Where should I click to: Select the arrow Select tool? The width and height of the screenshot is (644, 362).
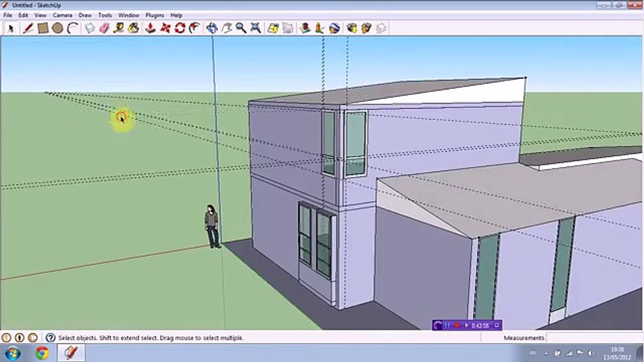click(11, 28)
